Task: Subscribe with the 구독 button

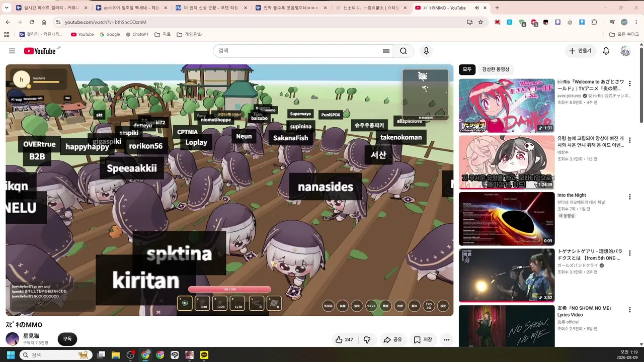Action: tap(67, 339)
